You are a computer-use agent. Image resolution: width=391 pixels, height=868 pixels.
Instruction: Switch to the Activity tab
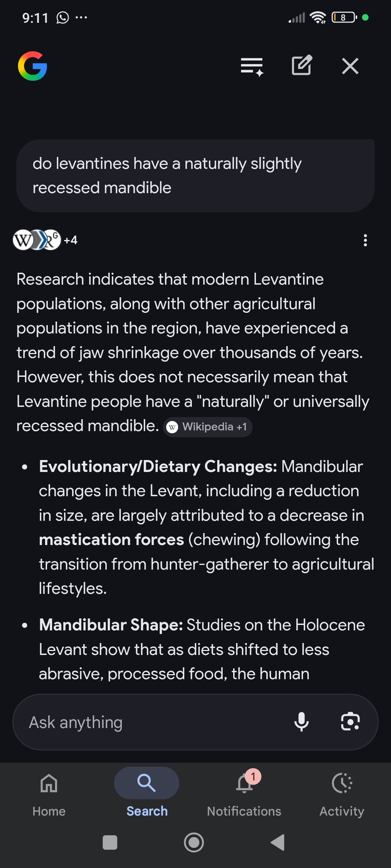pyautogui.click(x=342, y=792)
